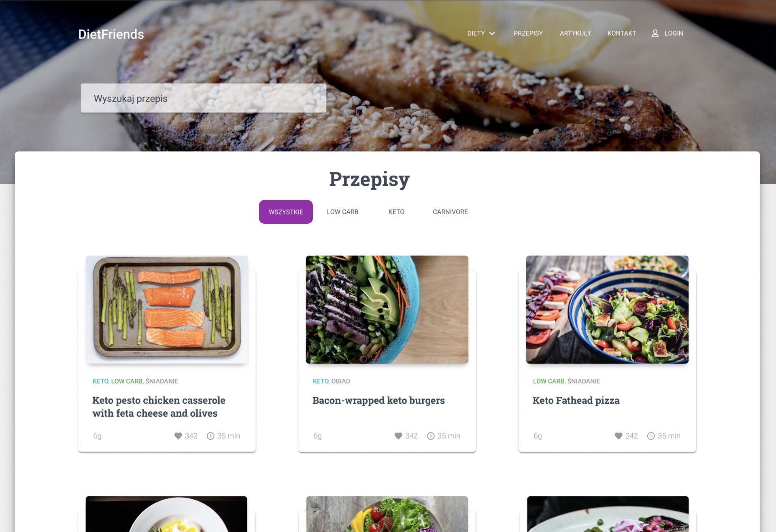776x532 pixels.
Task: Open the PRZEPISY navigation menu item
Action: pos(528,33)
